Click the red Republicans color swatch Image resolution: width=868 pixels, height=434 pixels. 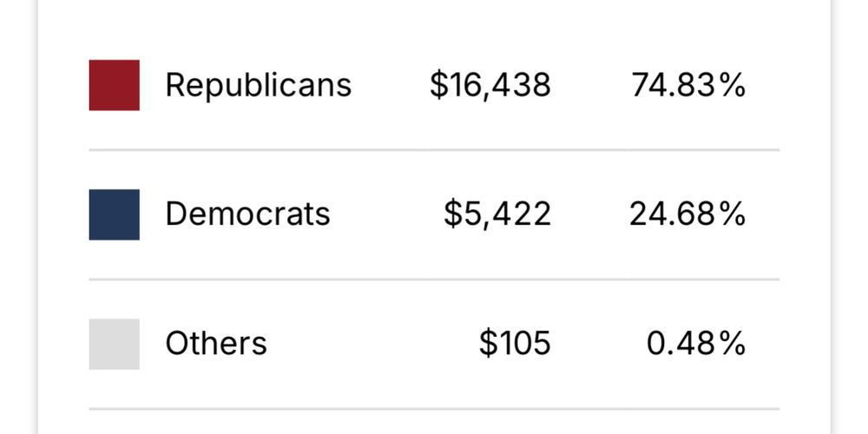pyautogui.click(x=114, y=85)
